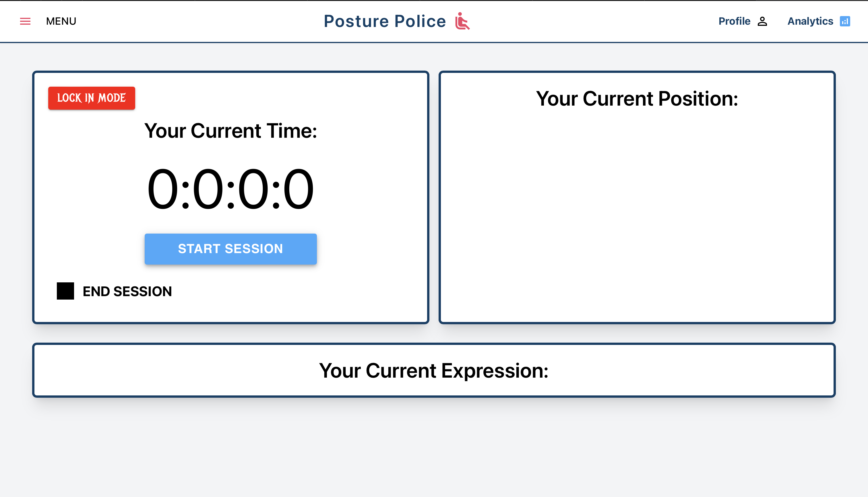The height and width of the screenshot is (497, 868).
Task: Click the blue analytics chart icon
Action: 845,21
